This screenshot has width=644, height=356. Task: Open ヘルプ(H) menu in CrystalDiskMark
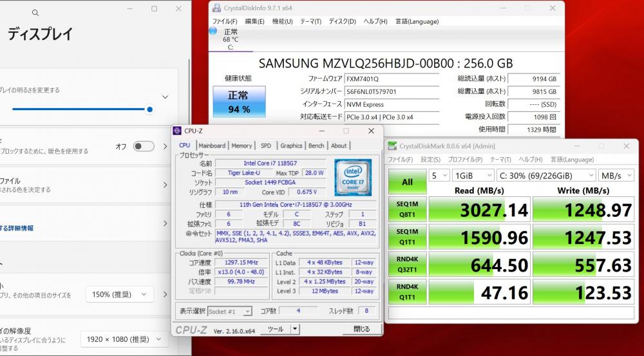pyautogui.click(x=531, y=159)
